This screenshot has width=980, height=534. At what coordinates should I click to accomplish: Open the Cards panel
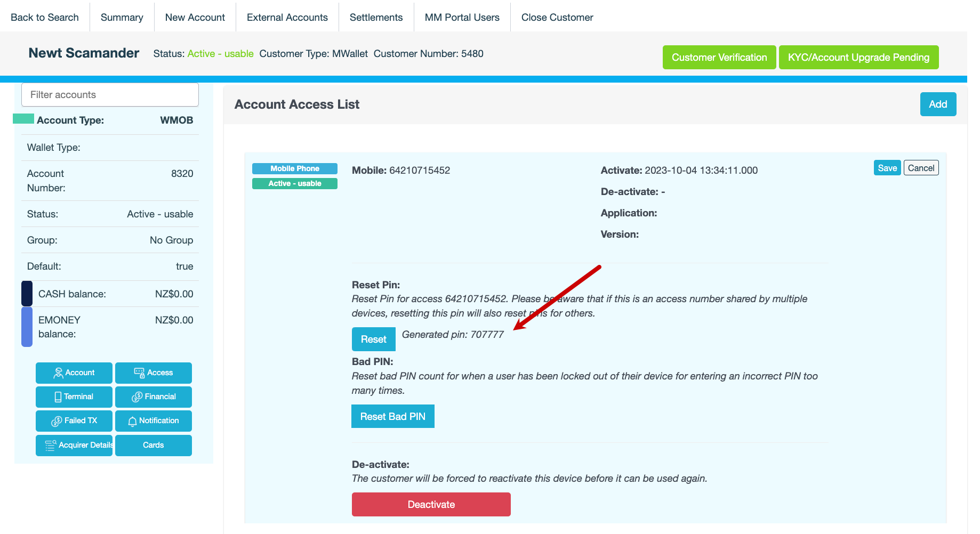[x=154, y=445]
